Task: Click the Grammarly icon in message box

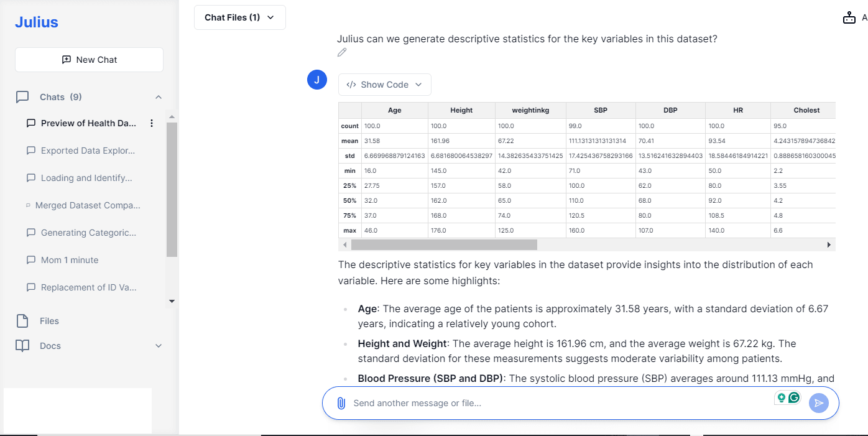Action: coord(794,397)
